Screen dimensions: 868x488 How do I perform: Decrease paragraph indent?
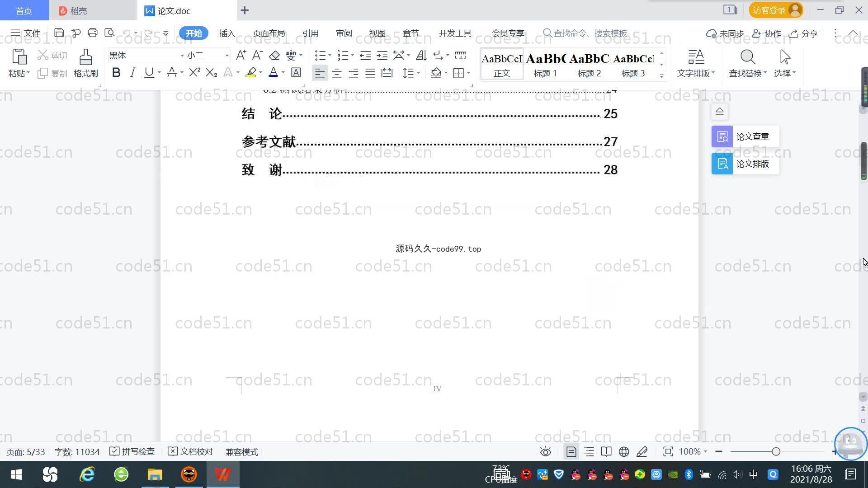tap(365, 55)
